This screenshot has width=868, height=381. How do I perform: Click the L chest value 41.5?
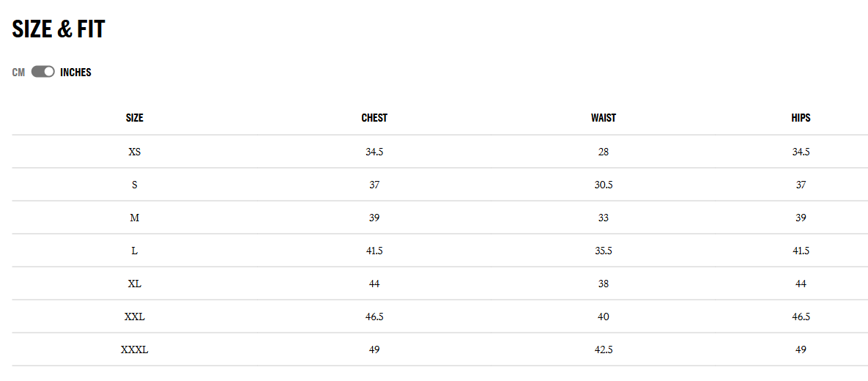374,251
